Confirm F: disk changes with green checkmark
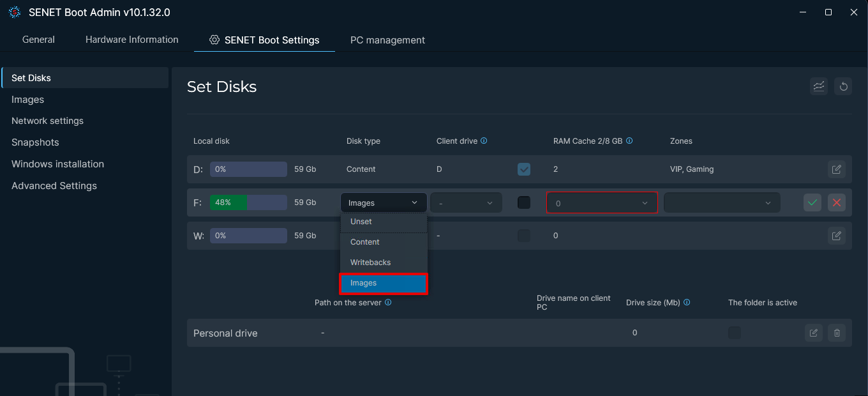 pyautogui.click(x=812, y=202)
